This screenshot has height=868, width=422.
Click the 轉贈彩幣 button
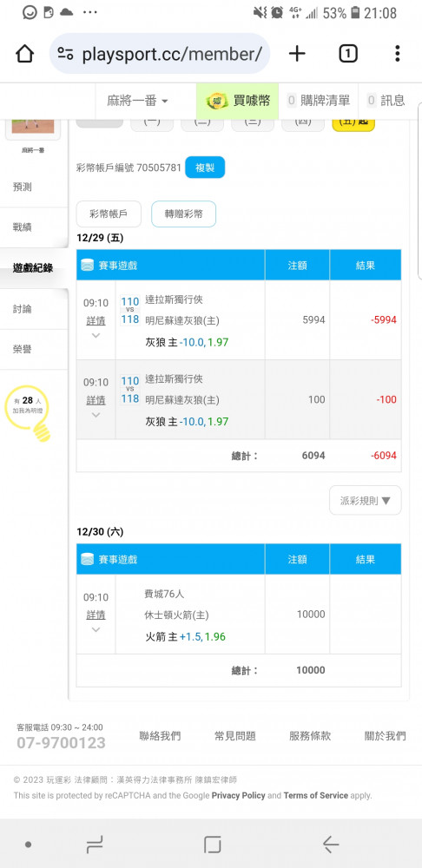[x=183, y=214]
